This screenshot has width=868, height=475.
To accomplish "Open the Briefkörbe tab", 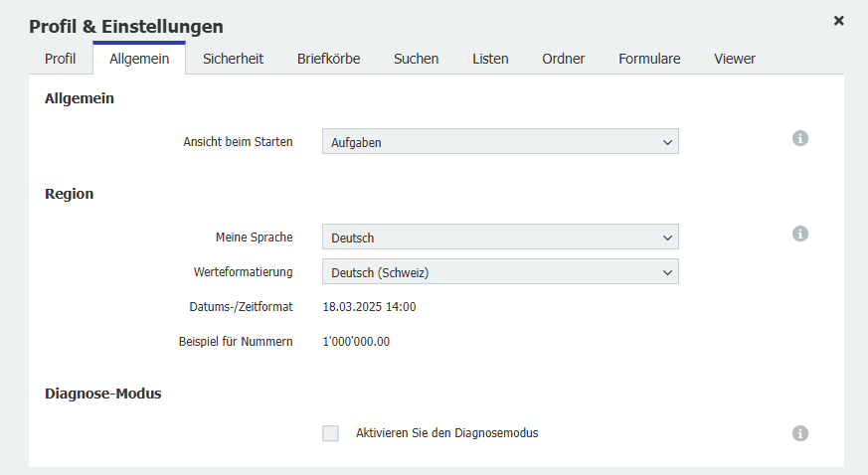I will tap(328, 59).
